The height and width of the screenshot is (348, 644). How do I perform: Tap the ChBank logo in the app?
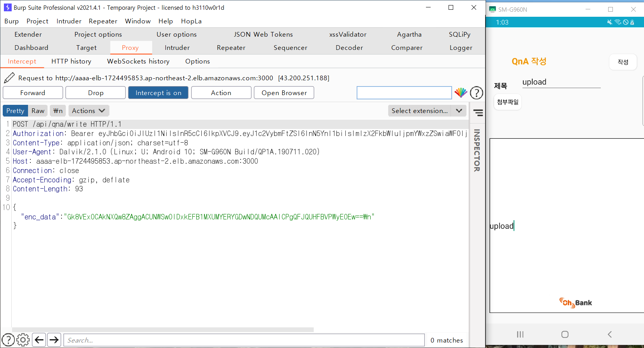[x=575, y=303]
